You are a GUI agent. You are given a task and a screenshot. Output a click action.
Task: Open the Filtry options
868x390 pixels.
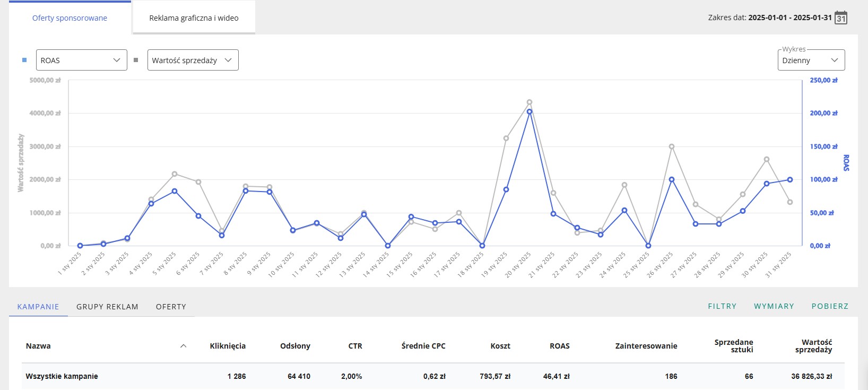[722, 306]
